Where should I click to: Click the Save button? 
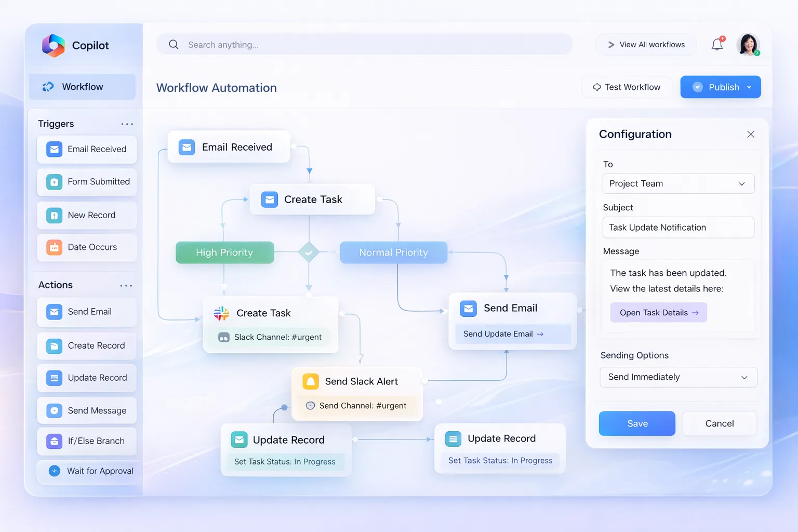click(637, 423)
